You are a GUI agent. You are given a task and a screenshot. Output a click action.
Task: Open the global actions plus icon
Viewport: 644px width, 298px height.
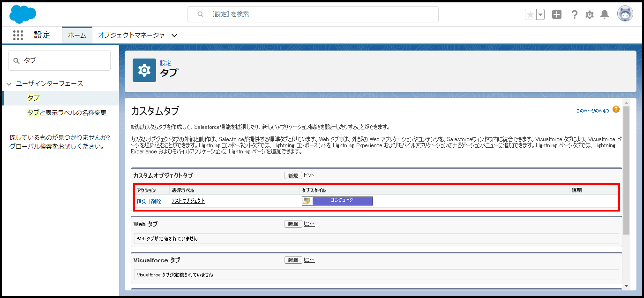(556, 14)
